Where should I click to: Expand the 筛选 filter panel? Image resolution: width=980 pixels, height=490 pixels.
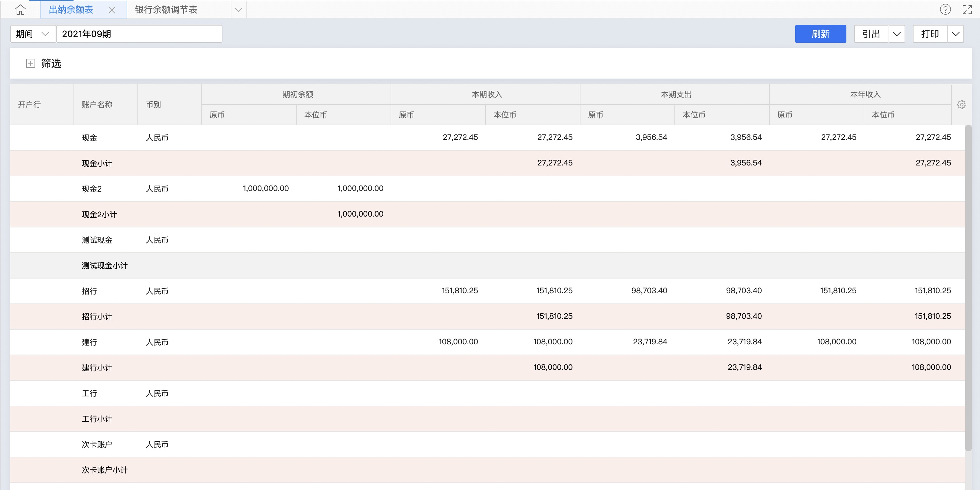pos(30,63)
